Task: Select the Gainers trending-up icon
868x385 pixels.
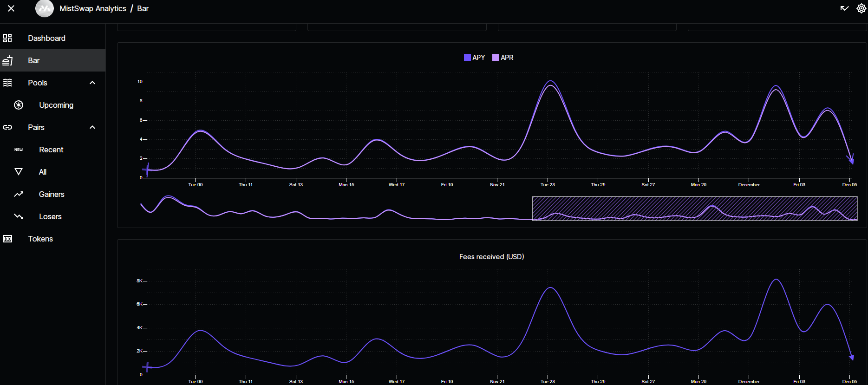Action: (19, 194)
